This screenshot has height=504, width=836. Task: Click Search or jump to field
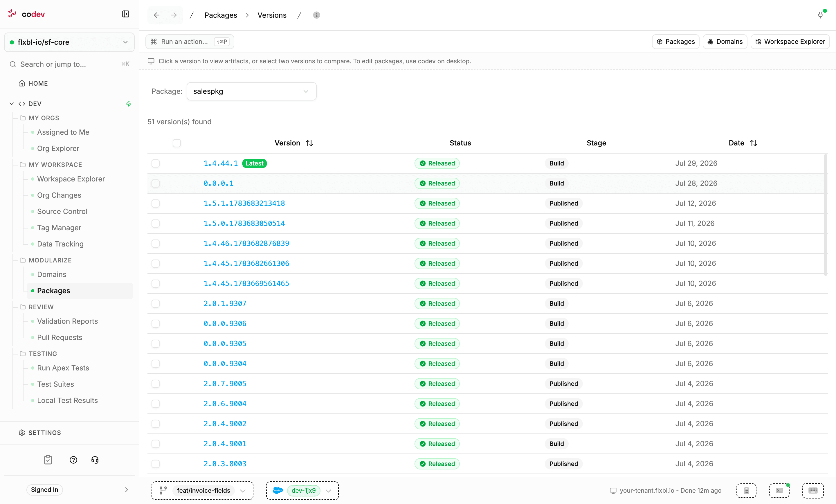tap(69, 64)
